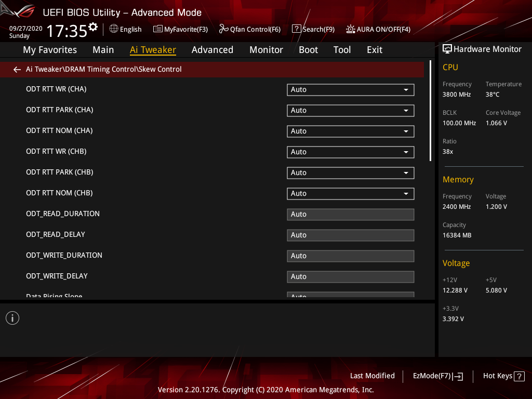Open Hot Keys help
The height and width of the screenshot is (399, 532).
tap(504, 376)
